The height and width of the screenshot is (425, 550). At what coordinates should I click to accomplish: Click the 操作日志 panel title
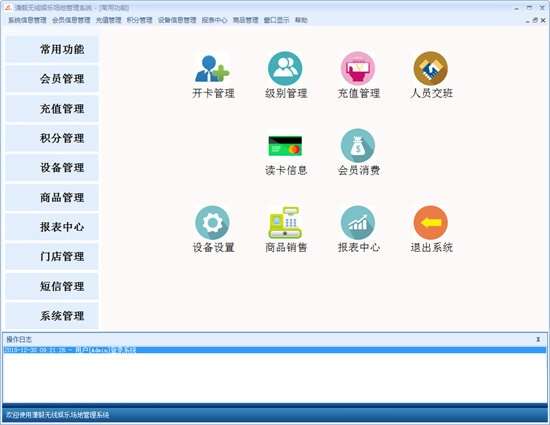19,339
